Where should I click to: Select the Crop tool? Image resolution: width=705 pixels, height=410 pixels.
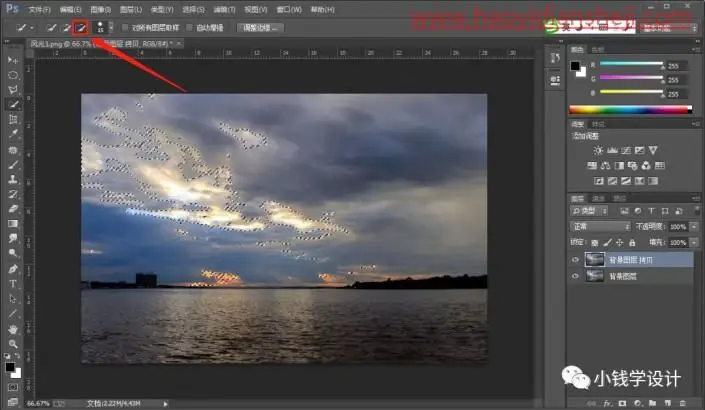pyautogui.click(x=13, y=119)
